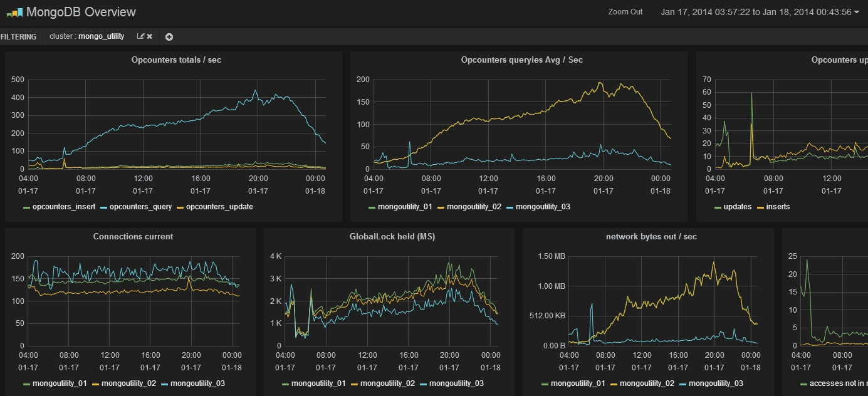Open the partially visible Opcounters up panel title
This screenshot has height=396, width=868.
click(839, 60)
